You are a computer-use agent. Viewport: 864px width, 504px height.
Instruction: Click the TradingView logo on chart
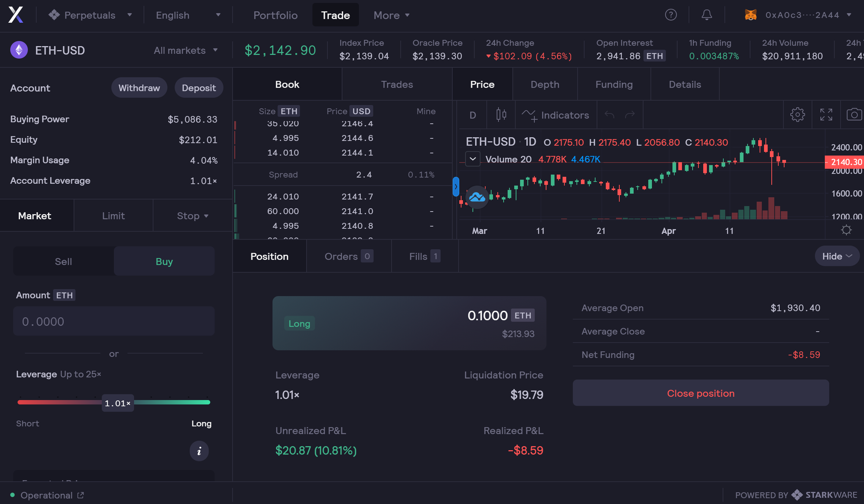[x=477, y=197]
